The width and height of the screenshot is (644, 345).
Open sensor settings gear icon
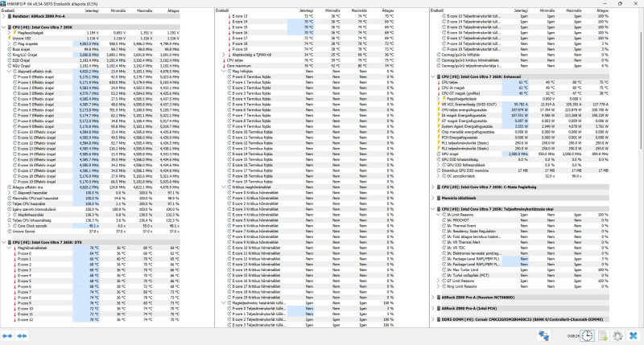coord(617,336)
